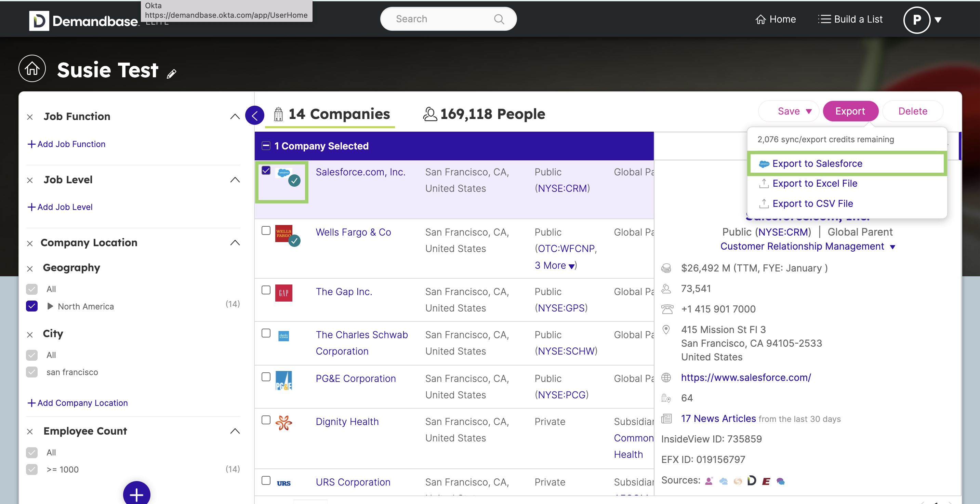Click the Dignity Health logo
Image resolution: width=980 pixels, height=504 pixels.
pyautogui.click(x=284, y=423)
